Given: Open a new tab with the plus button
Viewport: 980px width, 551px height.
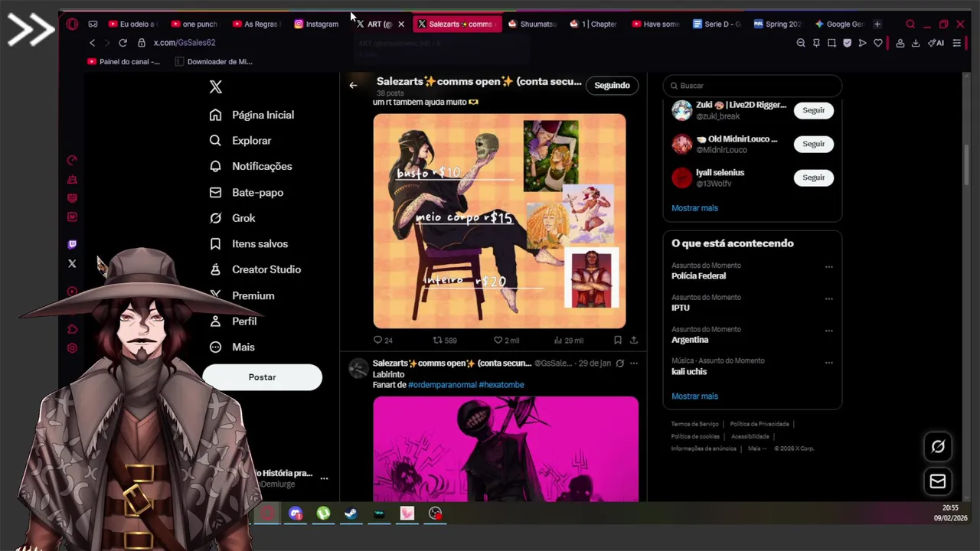Looking at the screenshot, I should click(x=877, y=24).
